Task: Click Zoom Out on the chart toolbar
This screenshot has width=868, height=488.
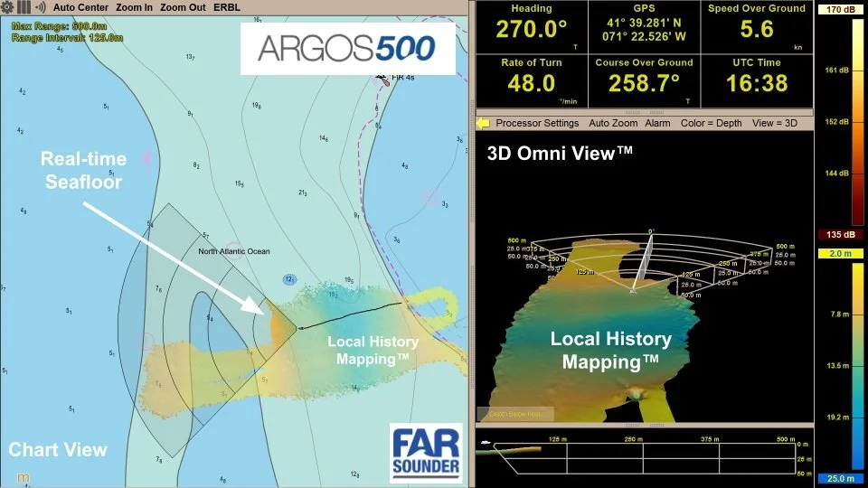Action: tap(183, 7)
